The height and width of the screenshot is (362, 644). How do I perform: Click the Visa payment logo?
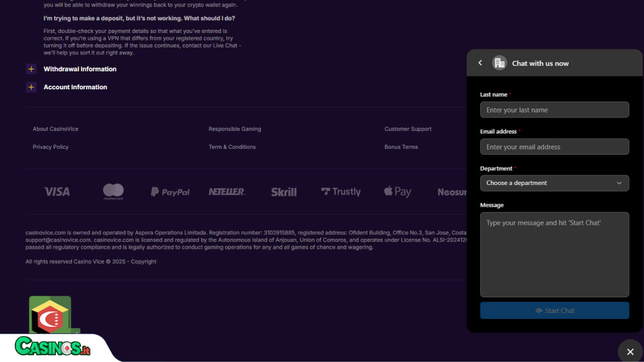[x=57, y=191]
